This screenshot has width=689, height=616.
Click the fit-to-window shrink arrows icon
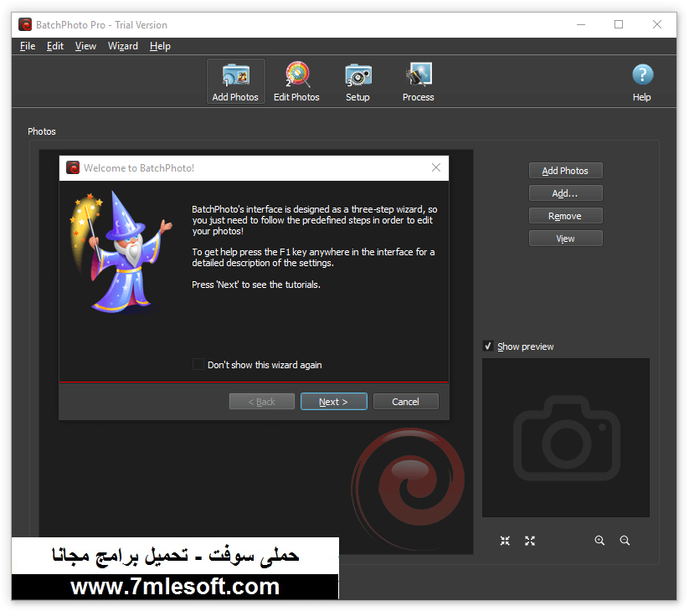[x=505, y=541]
